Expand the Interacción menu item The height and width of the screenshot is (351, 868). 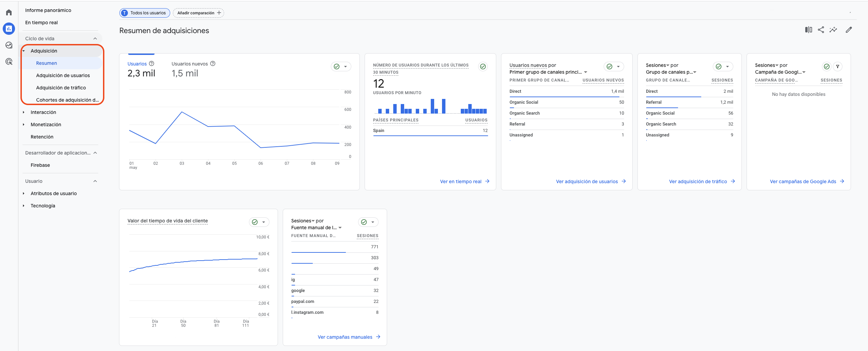(43, 112)
